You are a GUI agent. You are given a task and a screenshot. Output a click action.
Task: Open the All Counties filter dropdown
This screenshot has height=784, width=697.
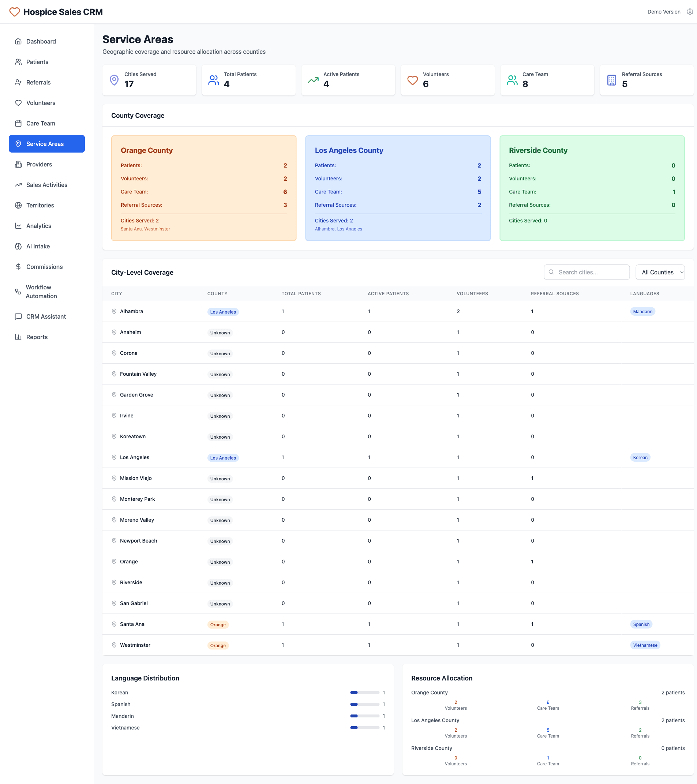click(660, 272)
